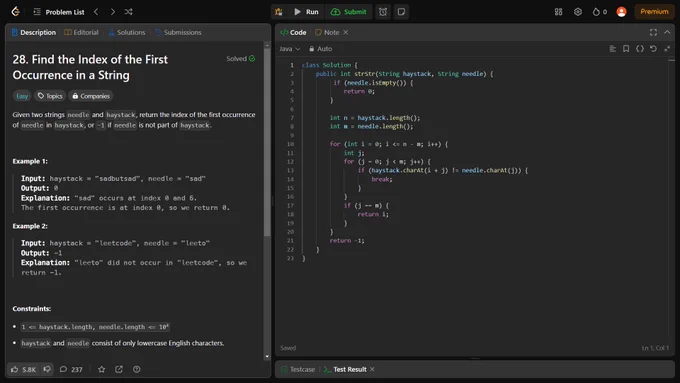This screenshot has height=383, width=680.
Task: Open settings gear in top bar
Action: click(x=578, y=12)
